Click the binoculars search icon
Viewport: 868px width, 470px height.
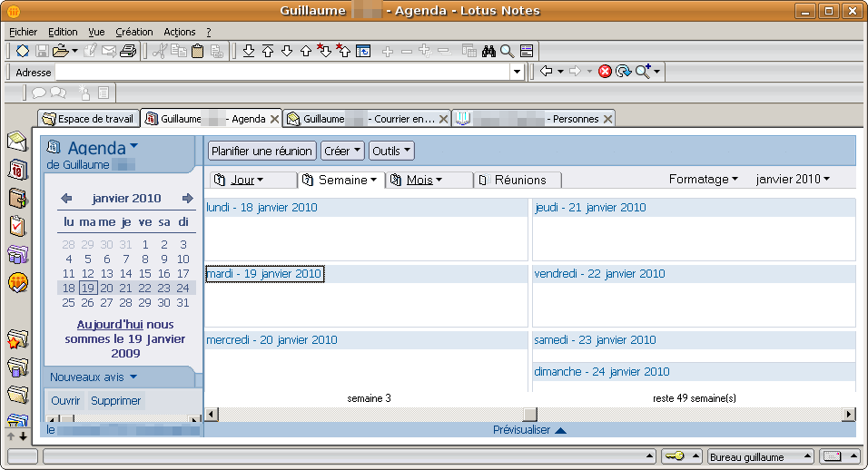pos(488,51)
